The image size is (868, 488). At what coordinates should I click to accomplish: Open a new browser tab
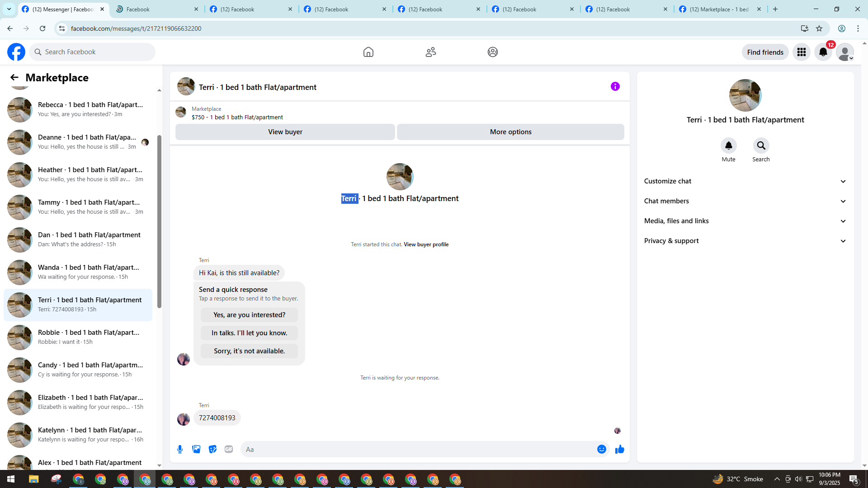tap(775, 9)
